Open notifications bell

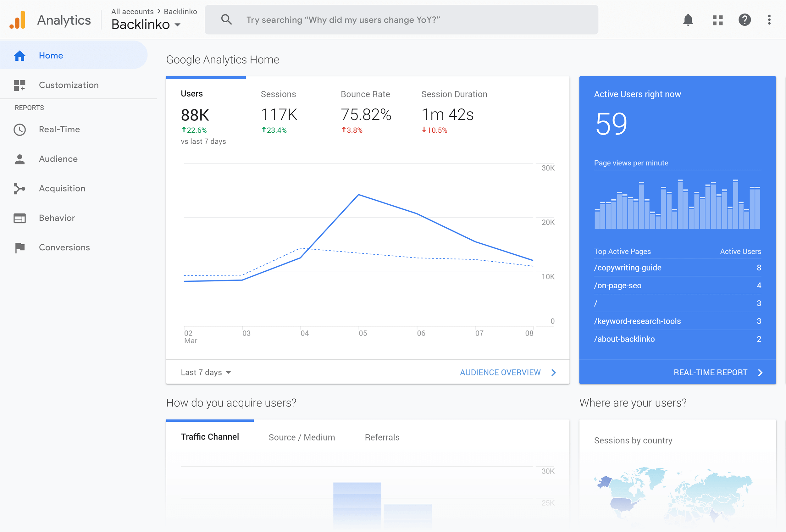pyautogui.click(x=688, y=20)
